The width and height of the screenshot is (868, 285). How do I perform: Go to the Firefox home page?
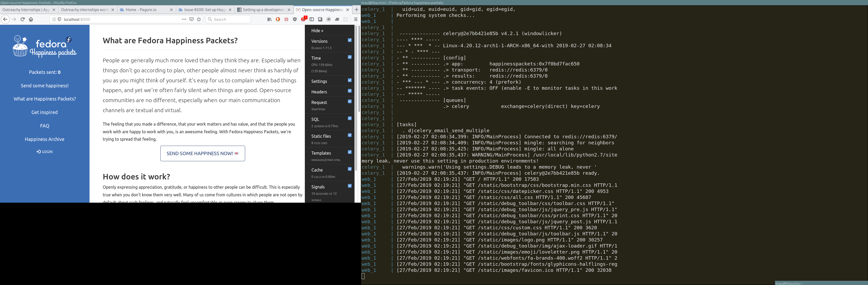click(31, 20)
